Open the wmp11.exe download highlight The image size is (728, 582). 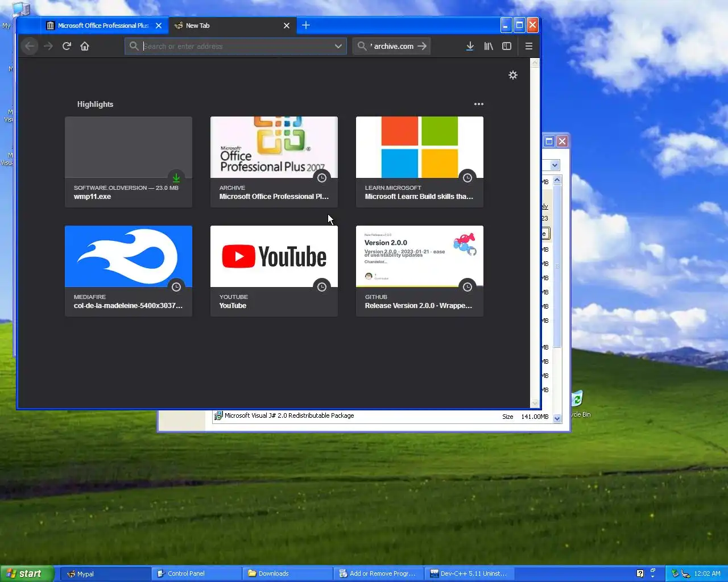129,162
